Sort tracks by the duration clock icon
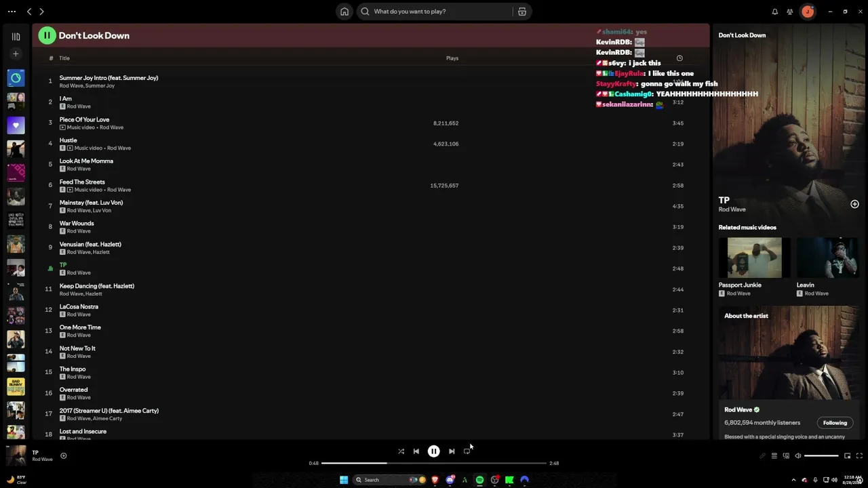The image size is (868, 488). click(x=679, y=58)
